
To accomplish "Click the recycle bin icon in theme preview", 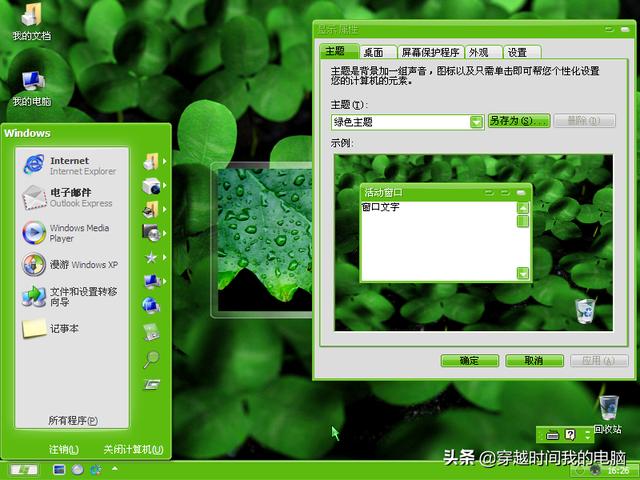I will coord(585,311).
